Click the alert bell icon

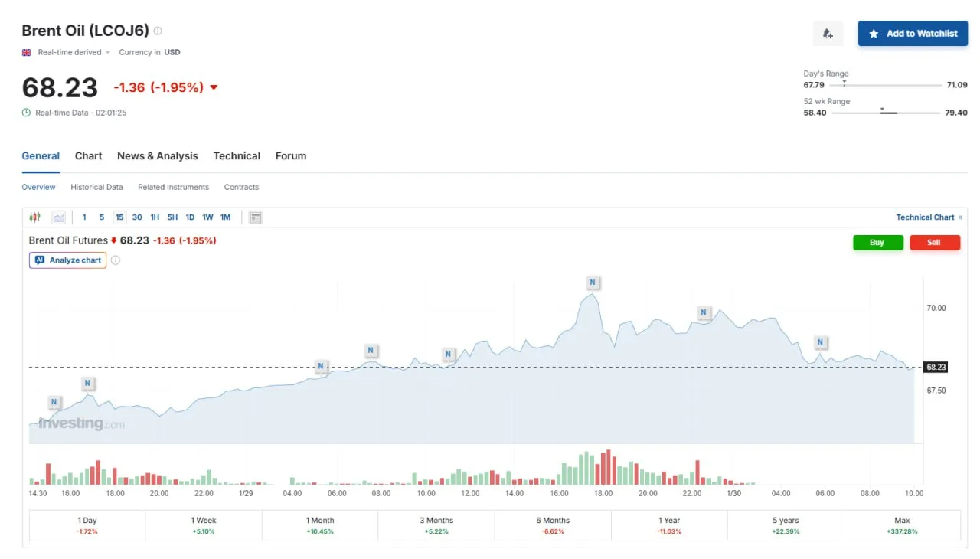(x=827, y=34)
